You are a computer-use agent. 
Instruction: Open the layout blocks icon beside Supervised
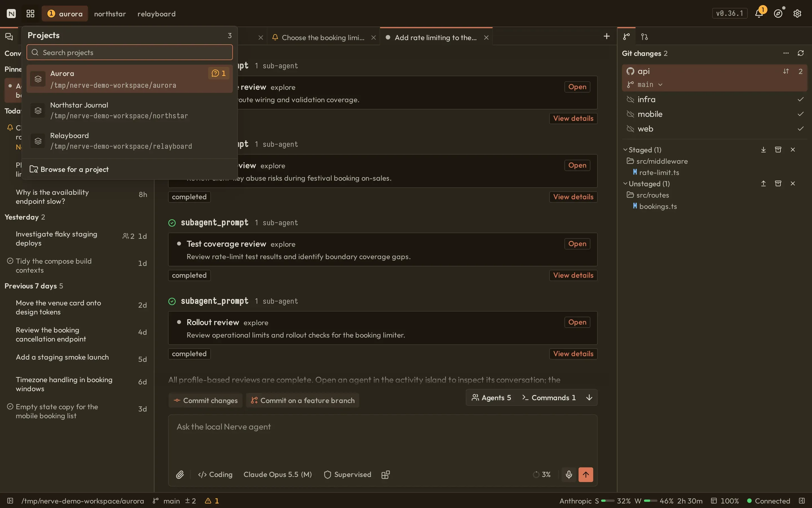click(x=385, y=474)
